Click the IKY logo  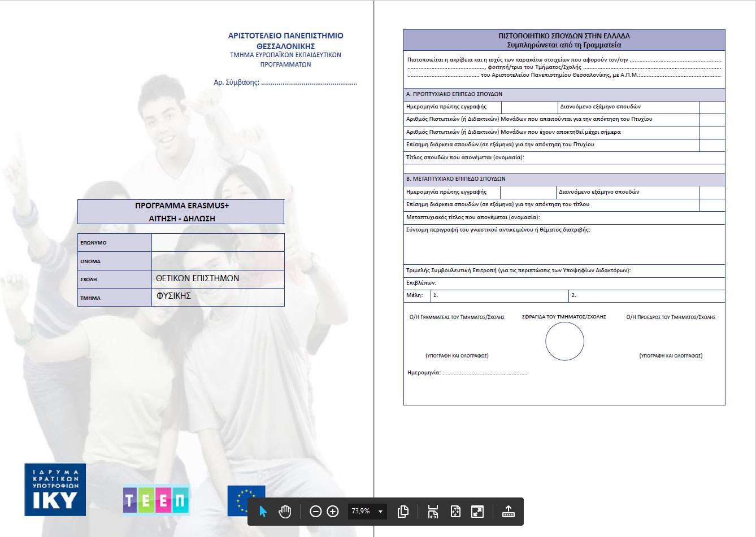55,490
